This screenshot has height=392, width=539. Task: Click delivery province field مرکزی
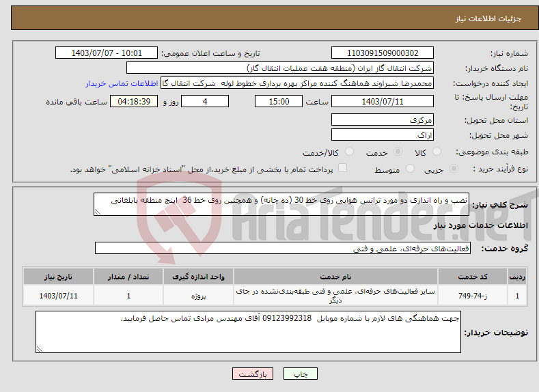tap(383, 120)
